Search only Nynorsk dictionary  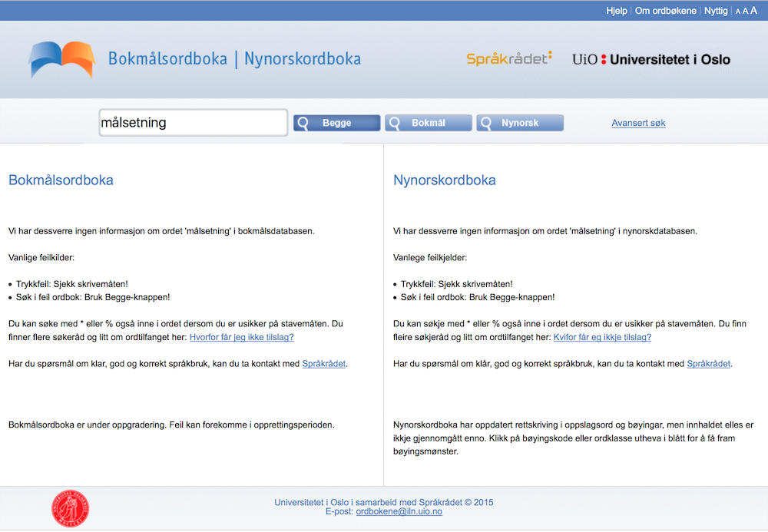pyautogui.click(x=520, y=123)
